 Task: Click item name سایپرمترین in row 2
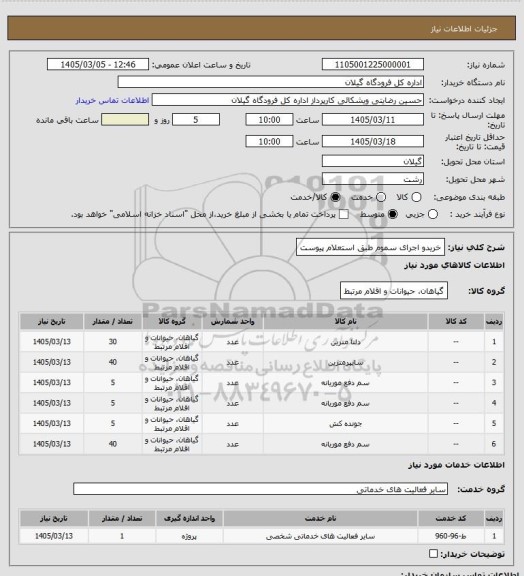coord(345,363)
